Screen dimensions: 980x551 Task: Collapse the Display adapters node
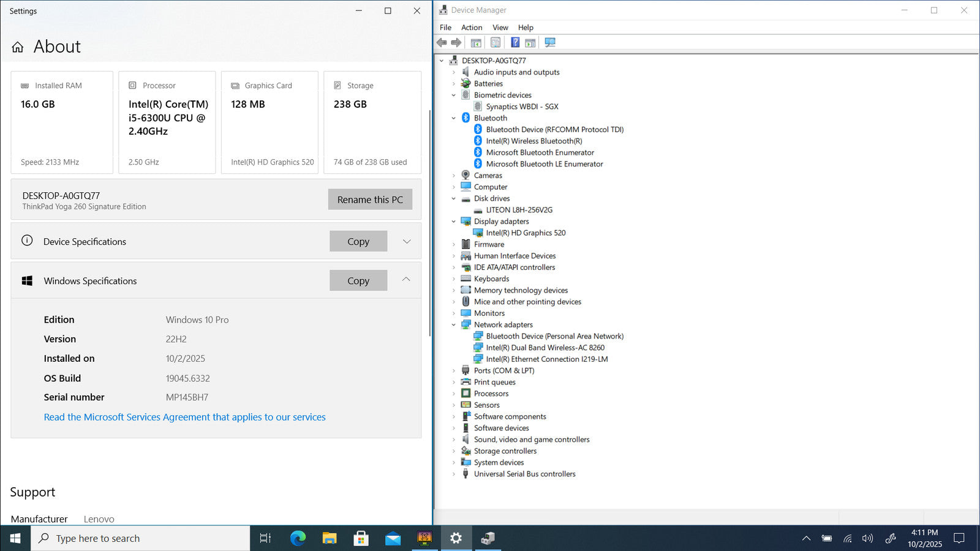point(454,222)
